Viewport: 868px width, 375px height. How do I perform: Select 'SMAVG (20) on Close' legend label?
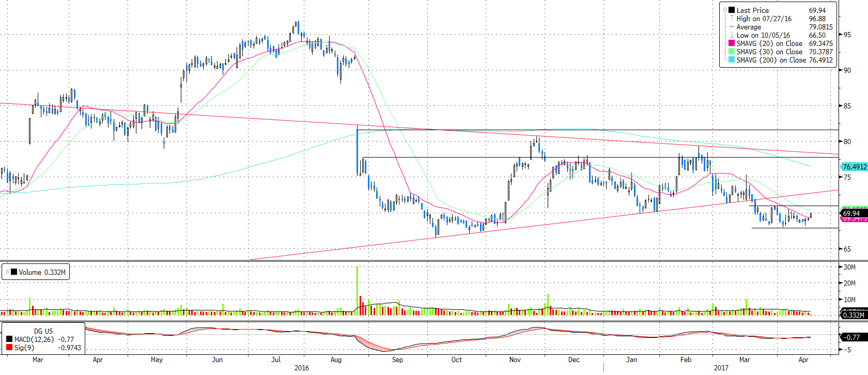coord(769,43)
